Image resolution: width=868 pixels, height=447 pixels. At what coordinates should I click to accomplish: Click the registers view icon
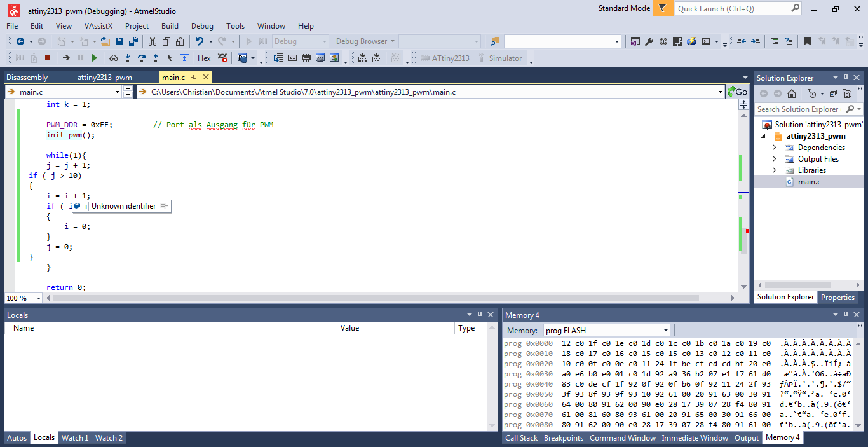292,58
